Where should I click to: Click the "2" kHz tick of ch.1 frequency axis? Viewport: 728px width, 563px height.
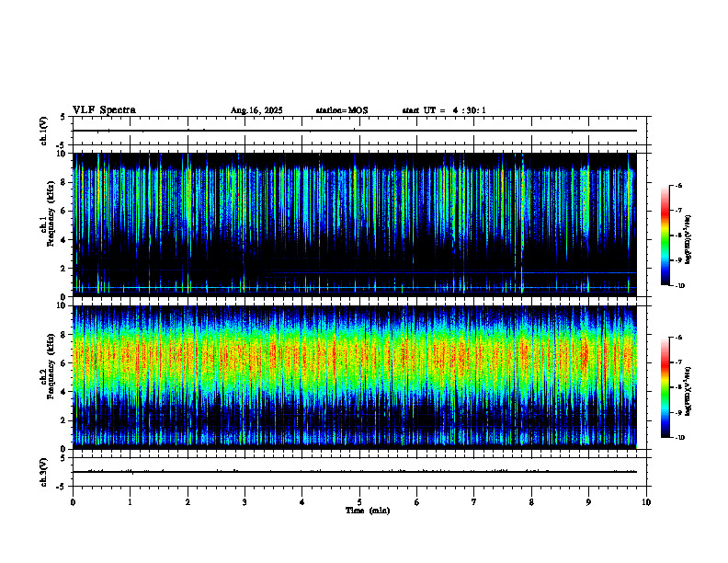(x=64, y=269)
